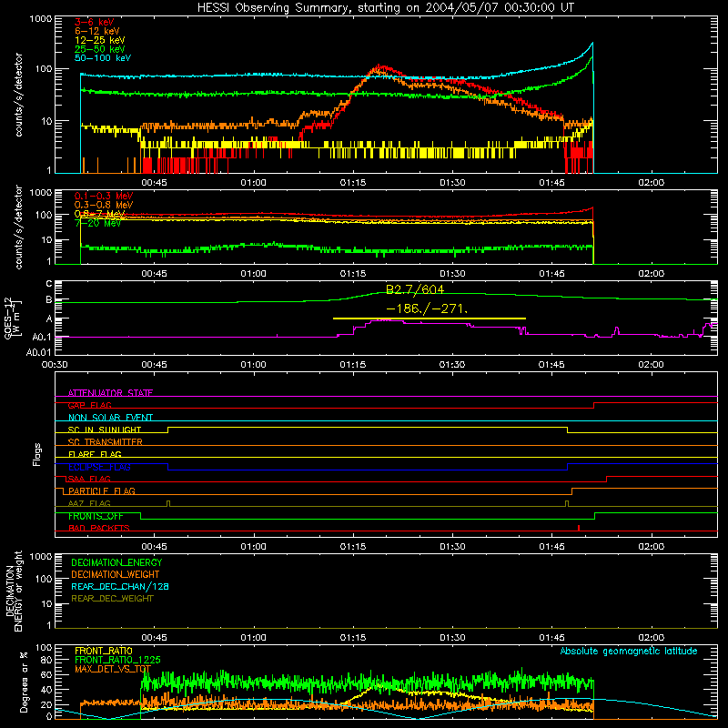
Task: Click the '00:30' time tick label
Action: click(x=55, y=365)
